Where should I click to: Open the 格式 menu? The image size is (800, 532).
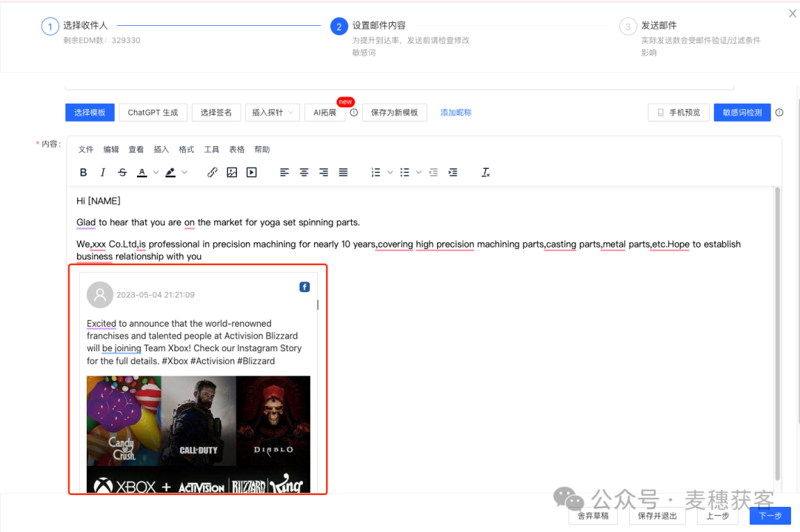point(186,149)
